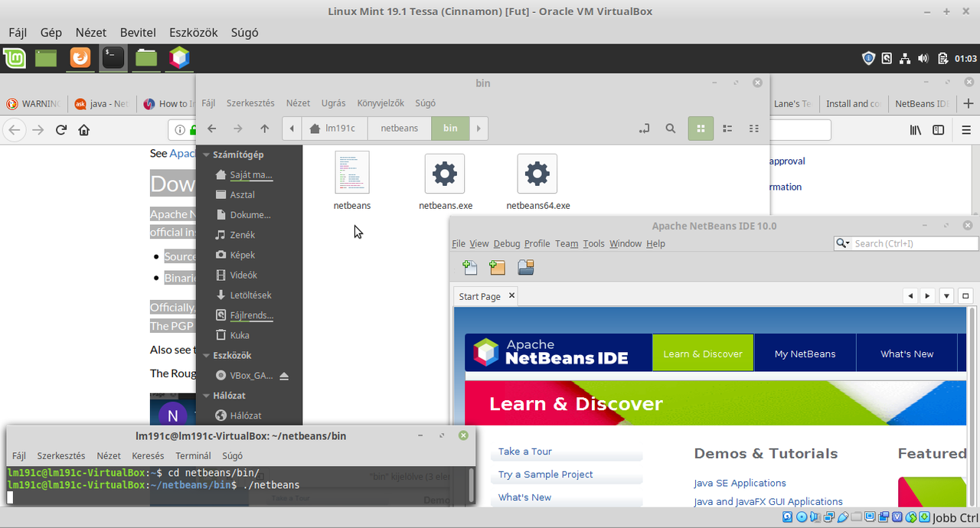
Task: Open the NetBeans search magnifier dropdown
Action: (x=842, y=243)
